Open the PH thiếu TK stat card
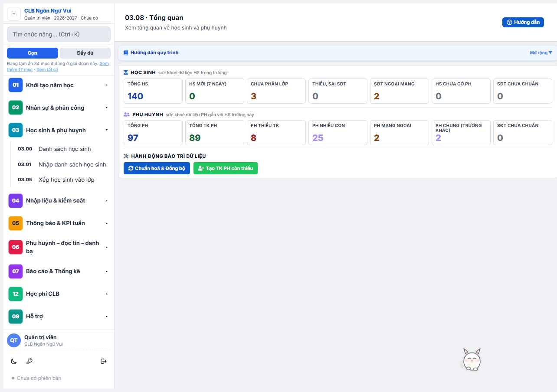The height and width of the screenshot is (392, 557). tap(276, 133)
